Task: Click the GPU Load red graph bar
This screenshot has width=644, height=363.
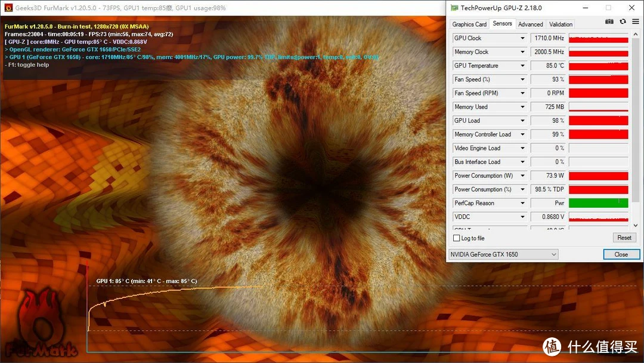Action: 599,121
